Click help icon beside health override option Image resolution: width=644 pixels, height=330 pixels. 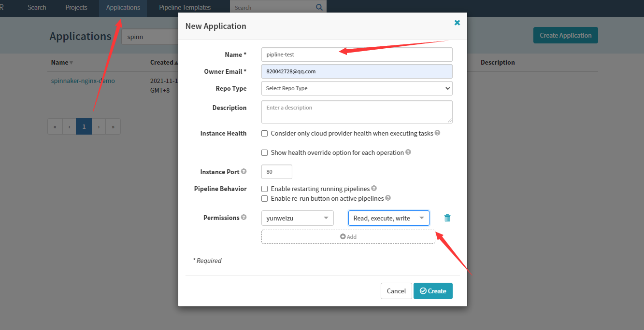(x=408, y=152)
